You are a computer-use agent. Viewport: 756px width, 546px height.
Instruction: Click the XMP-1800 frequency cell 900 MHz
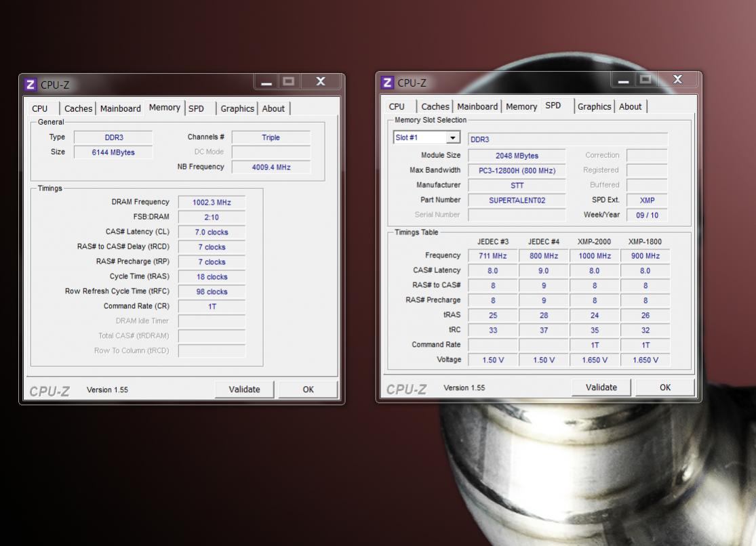[x=645, y=256]
